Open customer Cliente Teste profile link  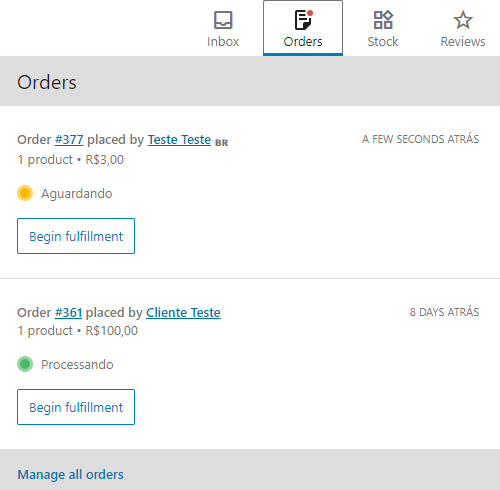[183, 313]
